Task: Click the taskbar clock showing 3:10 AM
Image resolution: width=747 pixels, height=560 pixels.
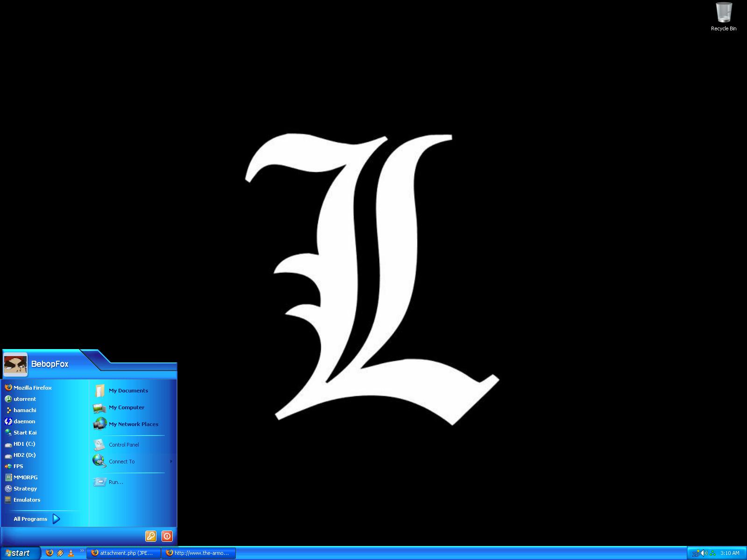Action: 730,553
